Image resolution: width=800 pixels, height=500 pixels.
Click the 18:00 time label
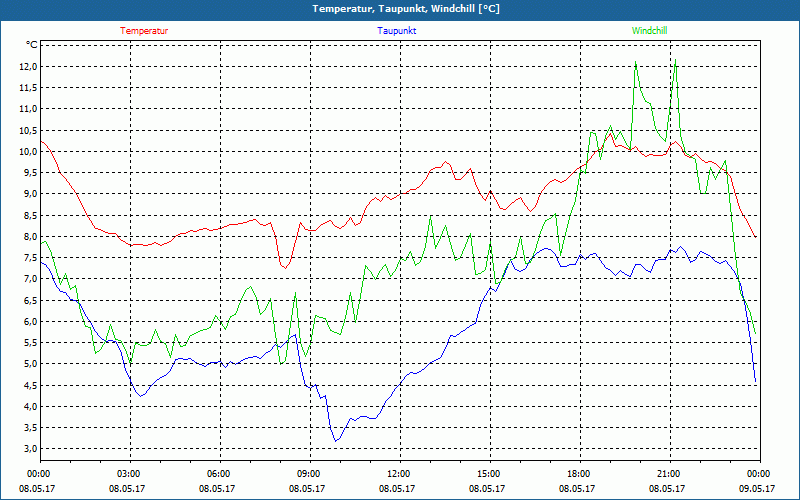coord(581,474)
